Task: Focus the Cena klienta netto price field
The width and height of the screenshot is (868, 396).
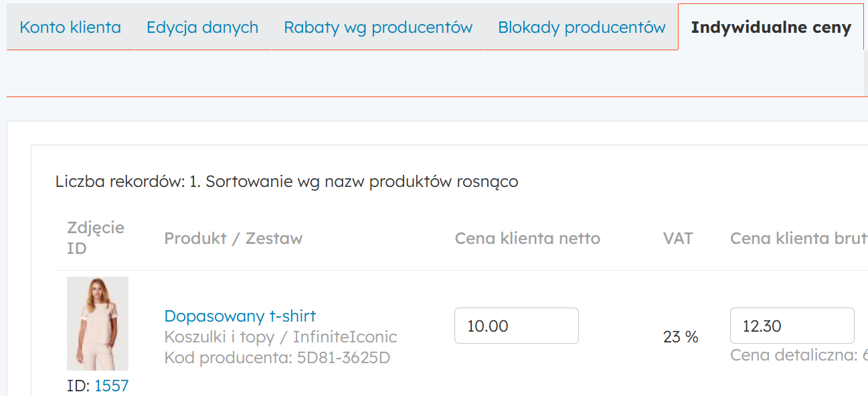Action: pyautogui.click(x=516, y=326)
